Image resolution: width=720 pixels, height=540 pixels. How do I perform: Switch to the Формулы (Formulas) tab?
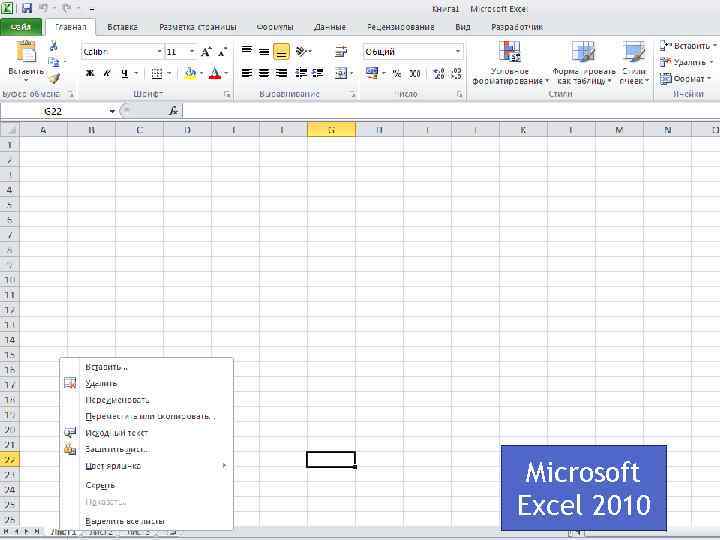(x=275, y=27)
